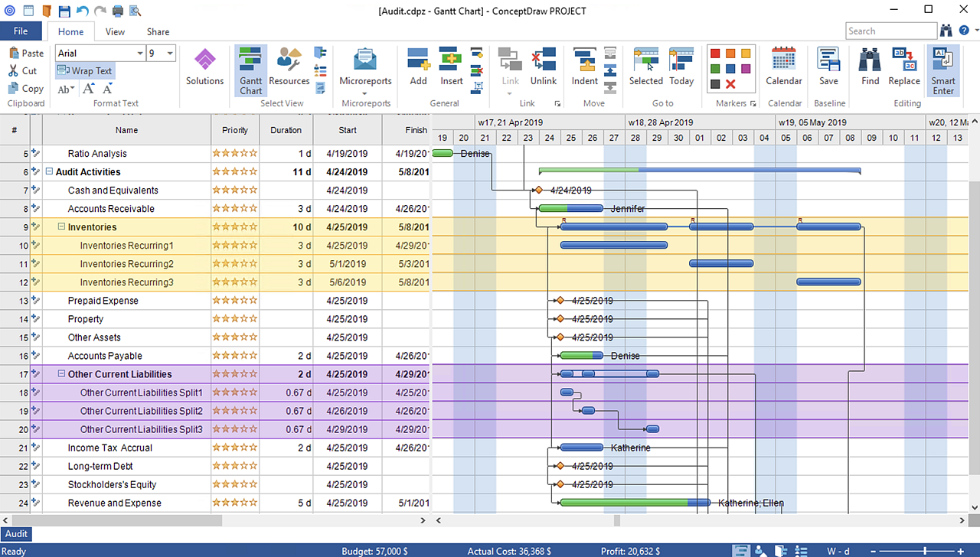The image size is (980, 557).
Task: Toggle Wrap Text formatting
Action: point(84,71)
